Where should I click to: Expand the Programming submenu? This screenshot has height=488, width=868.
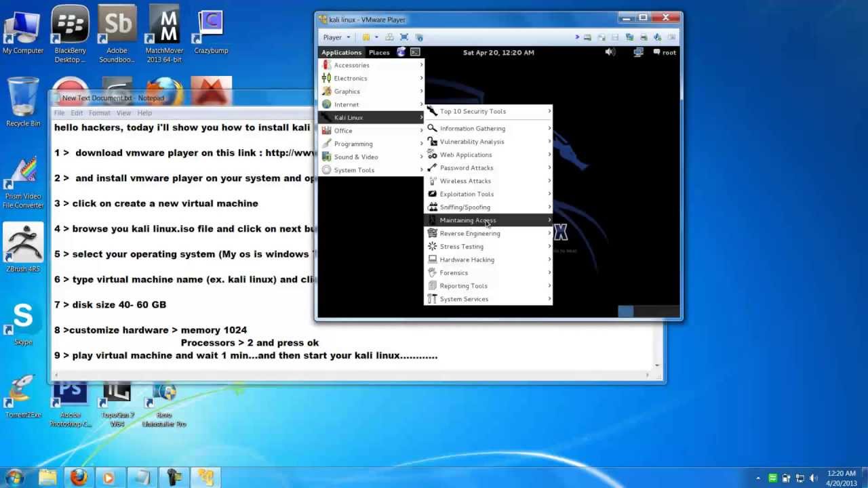372,144
